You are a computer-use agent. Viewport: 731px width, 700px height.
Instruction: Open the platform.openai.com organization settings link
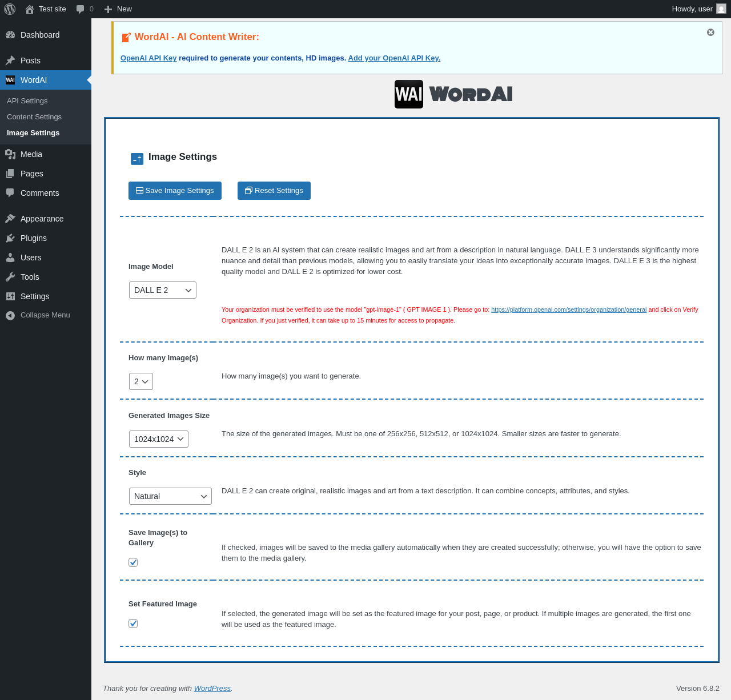tap(569, 309)
